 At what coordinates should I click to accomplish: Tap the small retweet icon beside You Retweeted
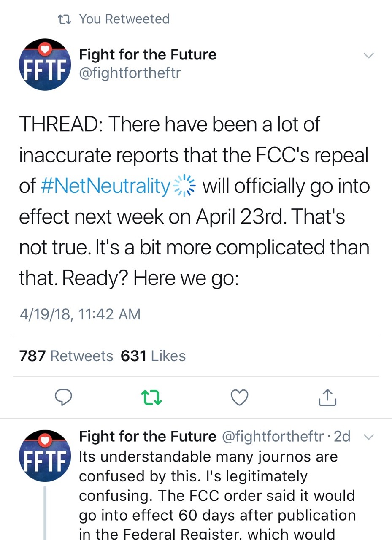click(64, 19)
